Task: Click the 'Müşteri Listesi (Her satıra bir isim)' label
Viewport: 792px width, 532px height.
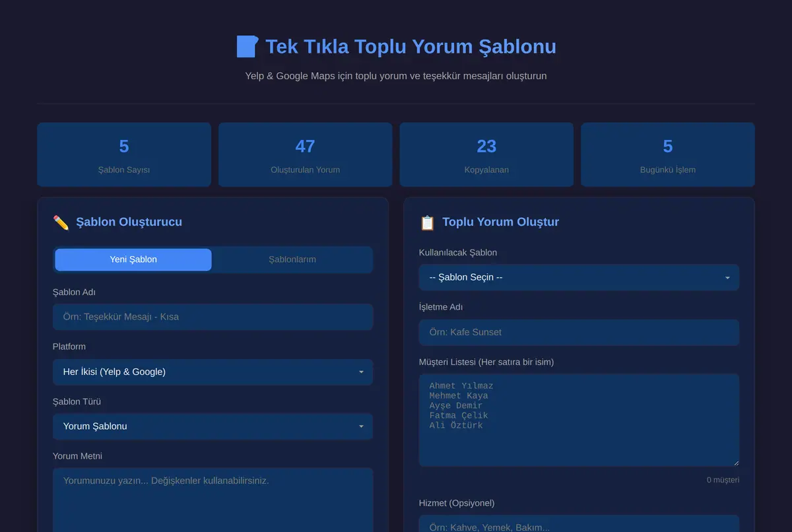Action: tap(486, 362)
